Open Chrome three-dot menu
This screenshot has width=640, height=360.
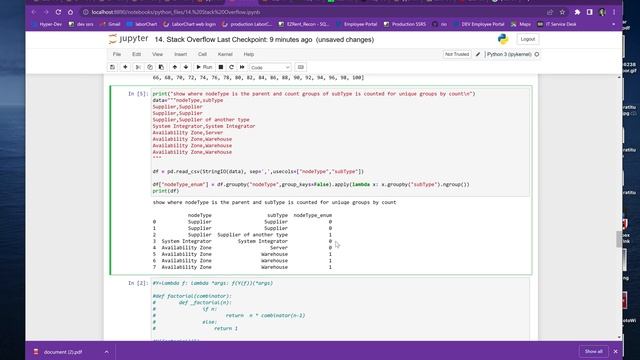tap(614, 12)
